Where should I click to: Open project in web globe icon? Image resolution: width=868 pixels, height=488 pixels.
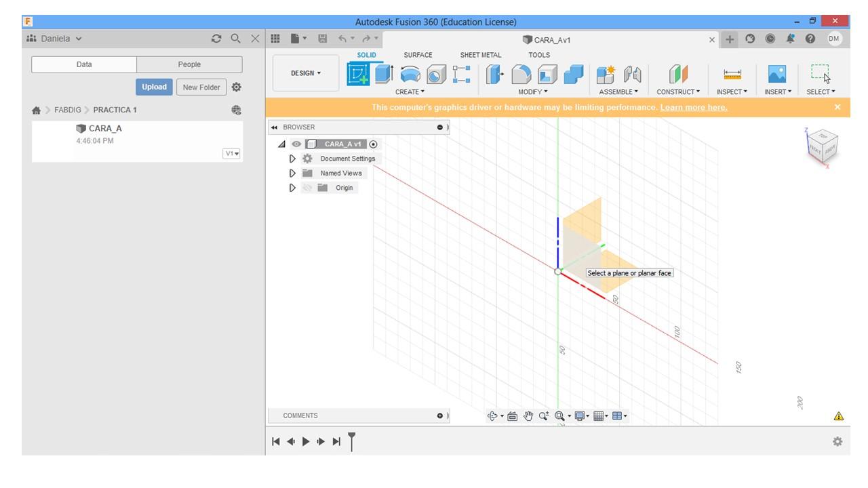pyautogui.click(x=236, y=110)
